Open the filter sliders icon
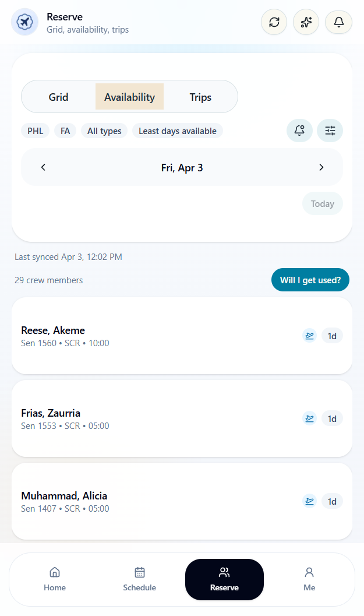This screenshot has height=616, width=364. (x=330, y=131)
